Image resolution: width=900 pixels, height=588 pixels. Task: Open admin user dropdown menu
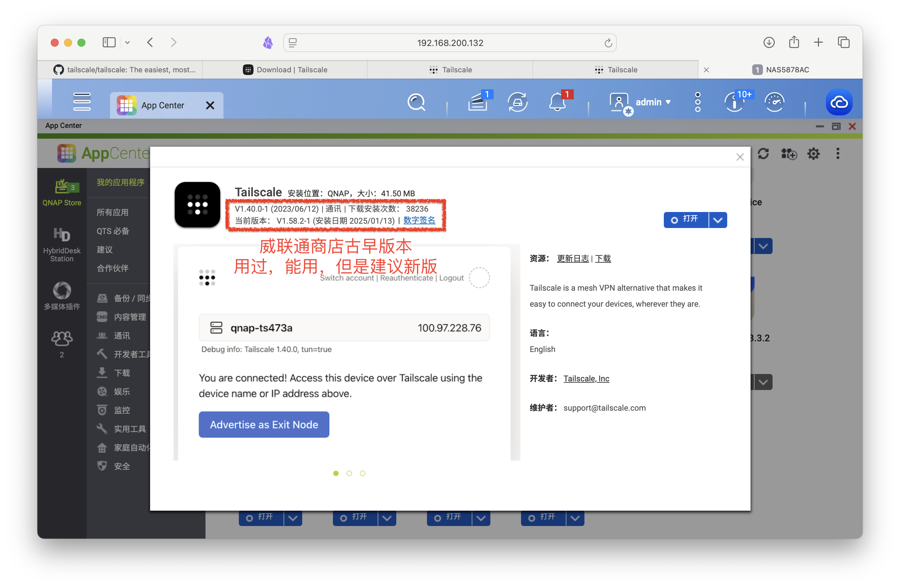(x=653, y=102)
